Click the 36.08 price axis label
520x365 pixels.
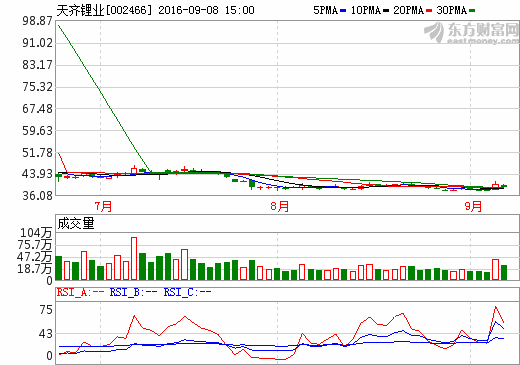pyautogui.click(x=37, y=196)
